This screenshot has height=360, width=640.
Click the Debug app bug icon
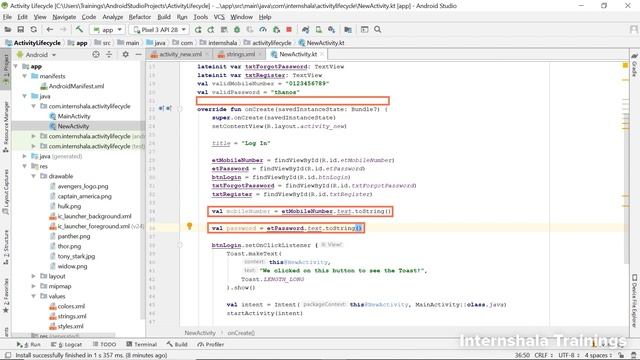(237, 29)
